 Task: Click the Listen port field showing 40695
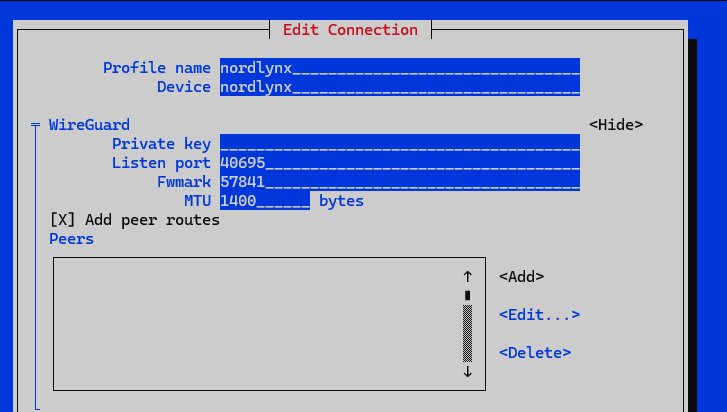399,163
